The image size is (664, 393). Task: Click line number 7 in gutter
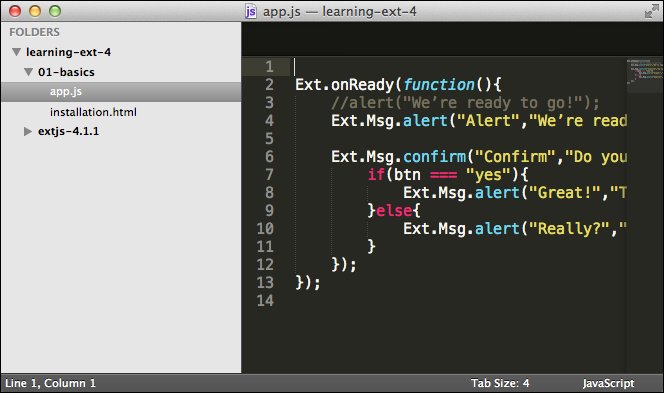coord(269,174)
